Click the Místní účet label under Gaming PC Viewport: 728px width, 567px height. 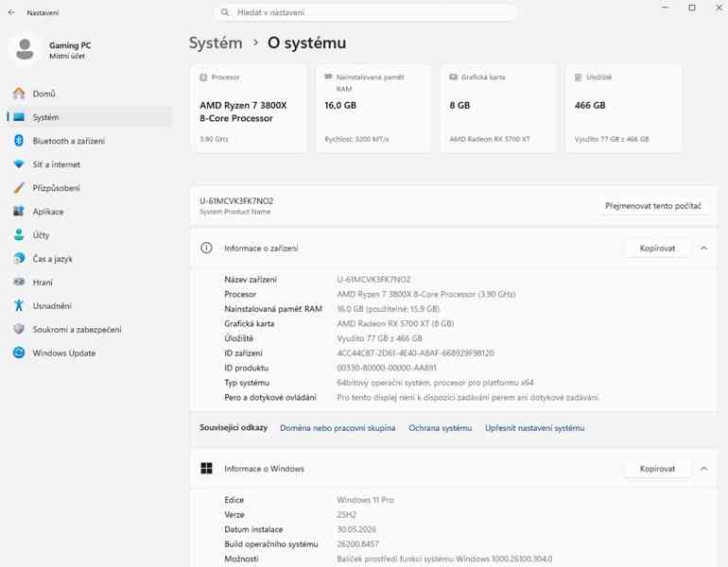coord(67,56)
